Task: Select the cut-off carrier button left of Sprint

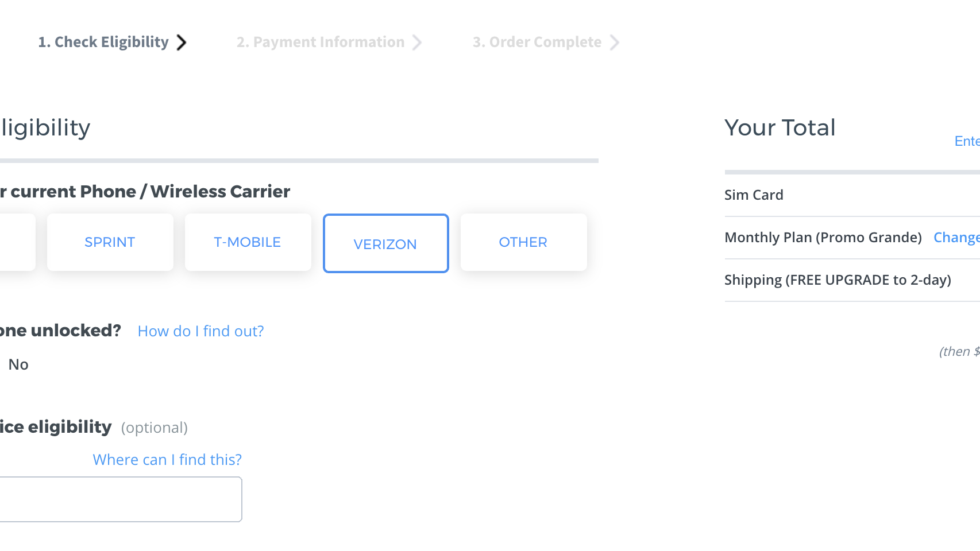Action: [16, 242]
